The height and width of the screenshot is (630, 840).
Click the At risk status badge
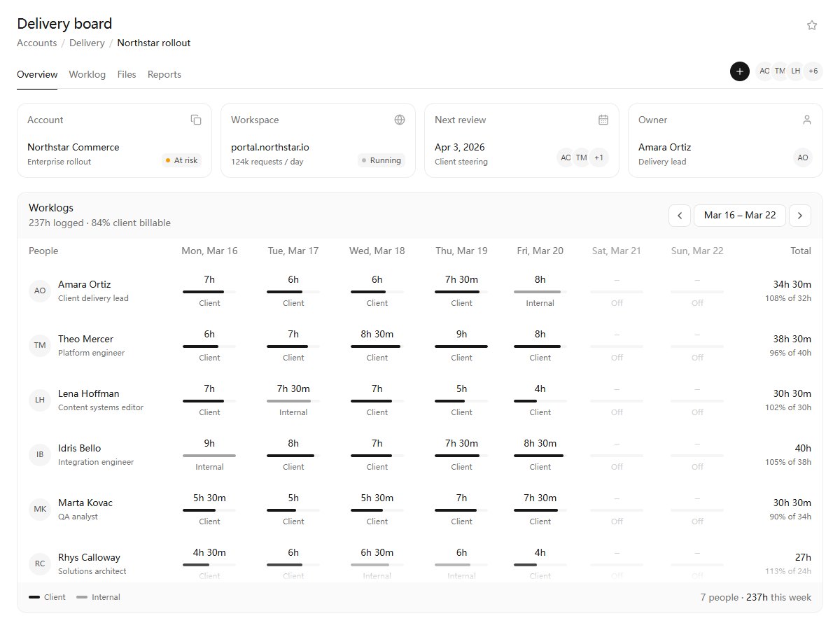(x=181, y=160)
